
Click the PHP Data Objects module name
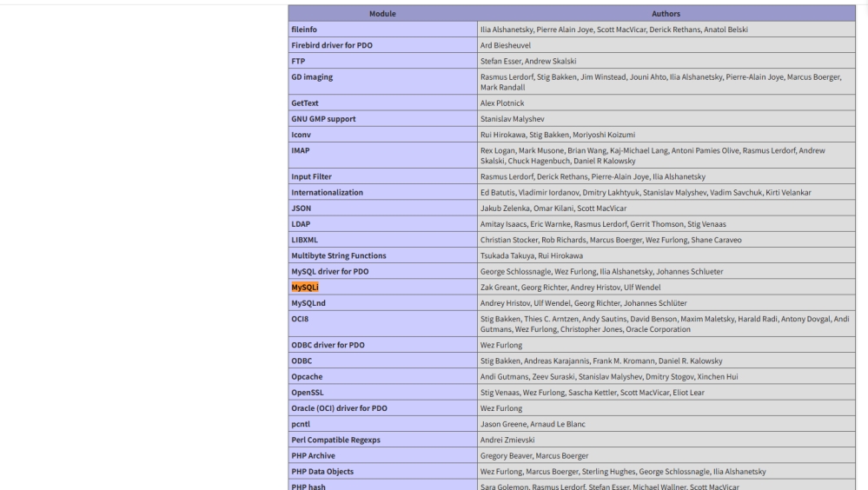click(322, 471)
